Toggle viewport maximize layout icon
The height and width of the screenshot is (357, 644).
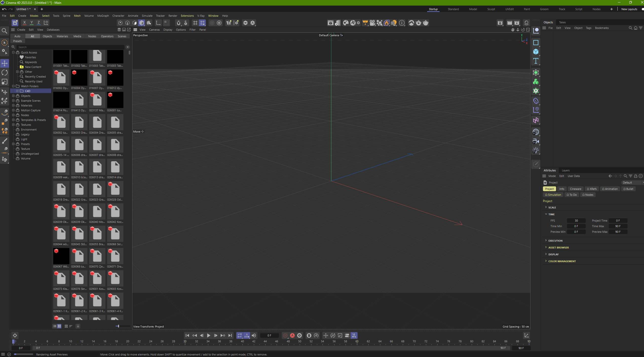tap(528, 30)
